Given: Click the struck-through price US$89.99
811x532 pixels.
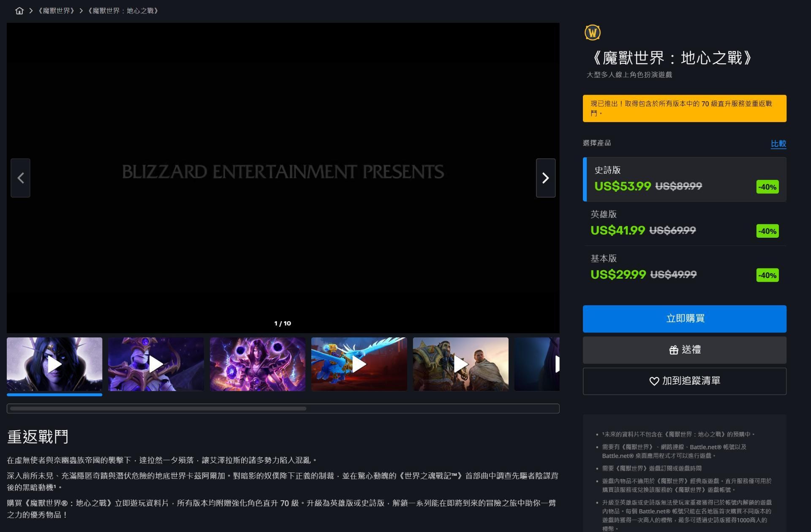Looking at the screenshot, I should click(x=678, y=186).
